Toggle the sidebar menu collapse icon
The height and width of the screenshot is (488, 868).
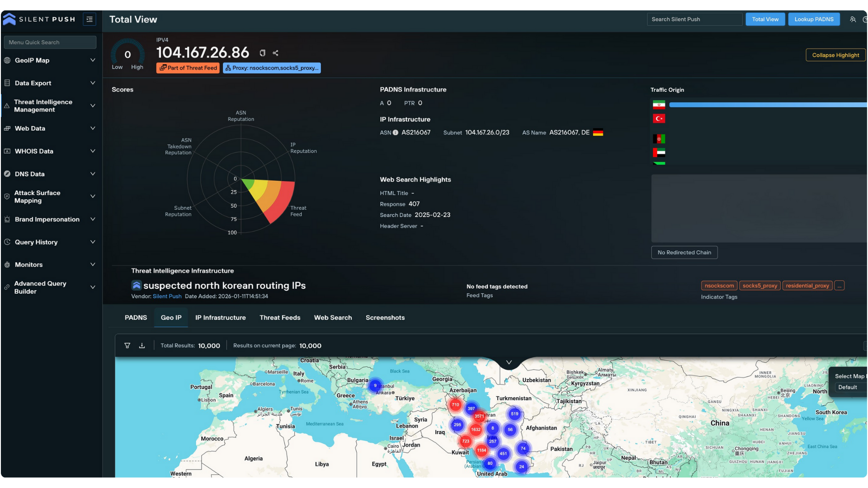tap(90, 19)
